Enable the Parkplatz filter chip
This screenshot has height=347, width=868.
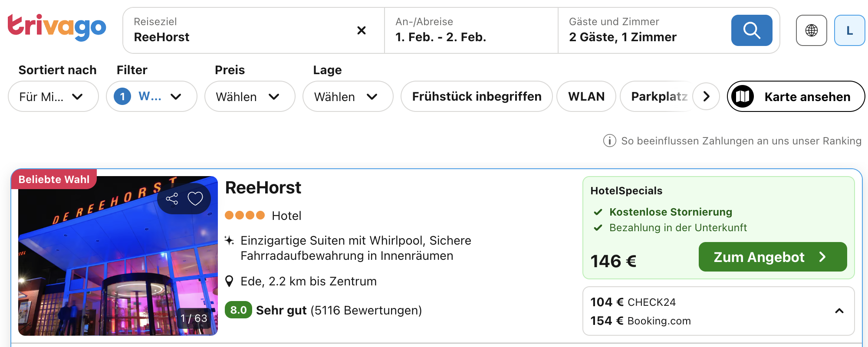[x=658, y=96]
